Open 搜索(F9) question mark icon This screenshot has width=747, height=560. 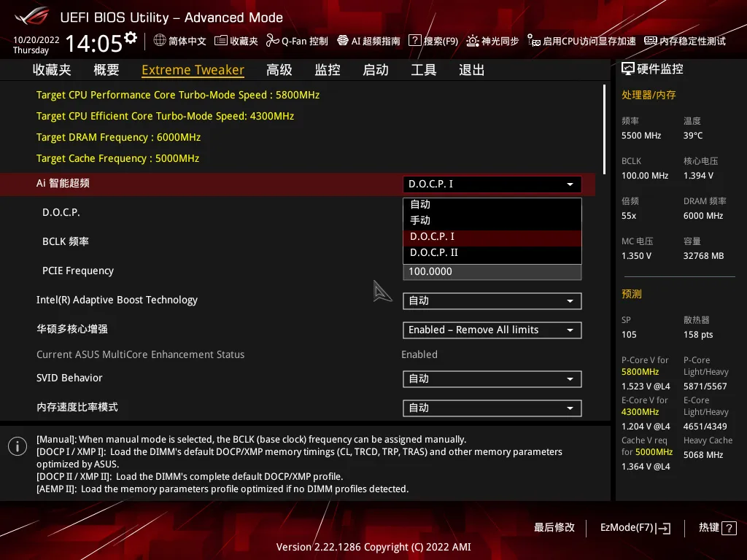point(415,41)
